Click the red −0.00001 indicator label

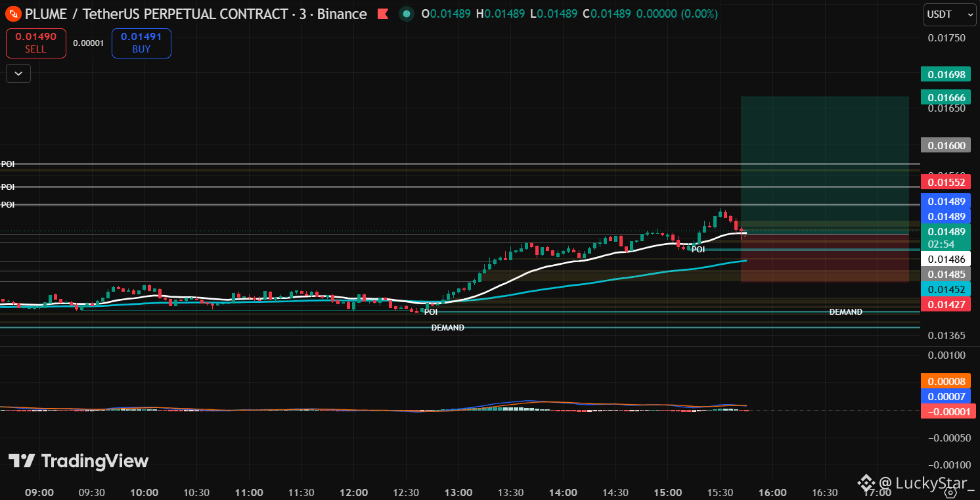point(948,411)
